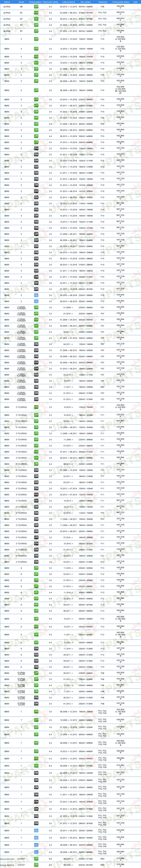Click hybrid Hy icon for BMW 5 250kW/340KM

(36, 301)
